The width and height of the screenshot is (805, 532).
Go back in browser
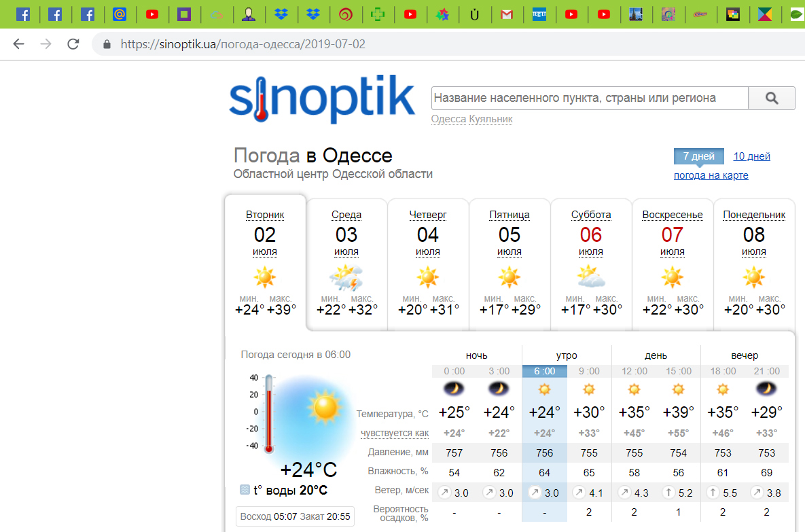18,44
